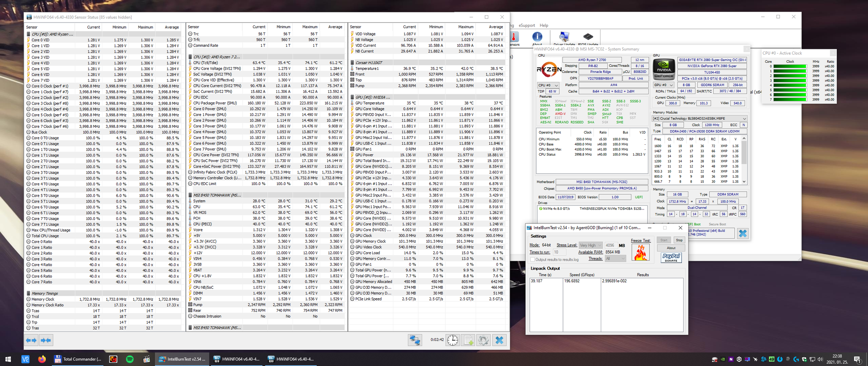
Task: Click the About info icon in HWiNFO toolbar
Action: tap(537, 38)
